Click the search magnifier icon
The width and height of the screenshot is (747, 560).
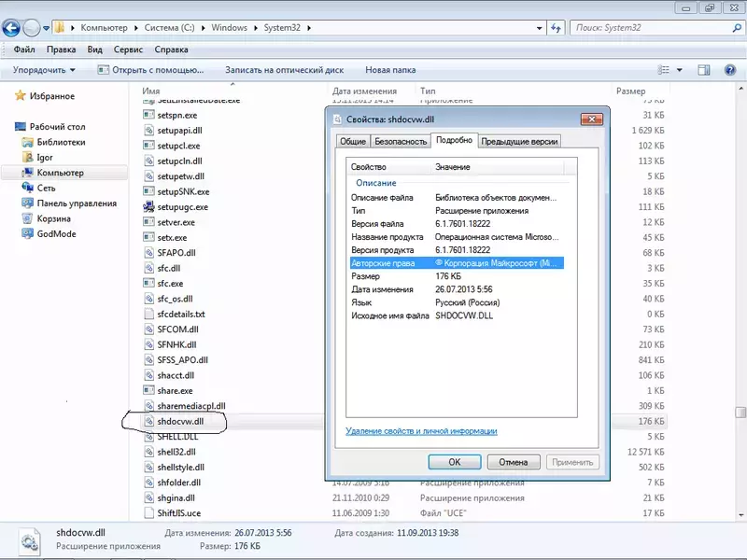[x=737, y=28]
